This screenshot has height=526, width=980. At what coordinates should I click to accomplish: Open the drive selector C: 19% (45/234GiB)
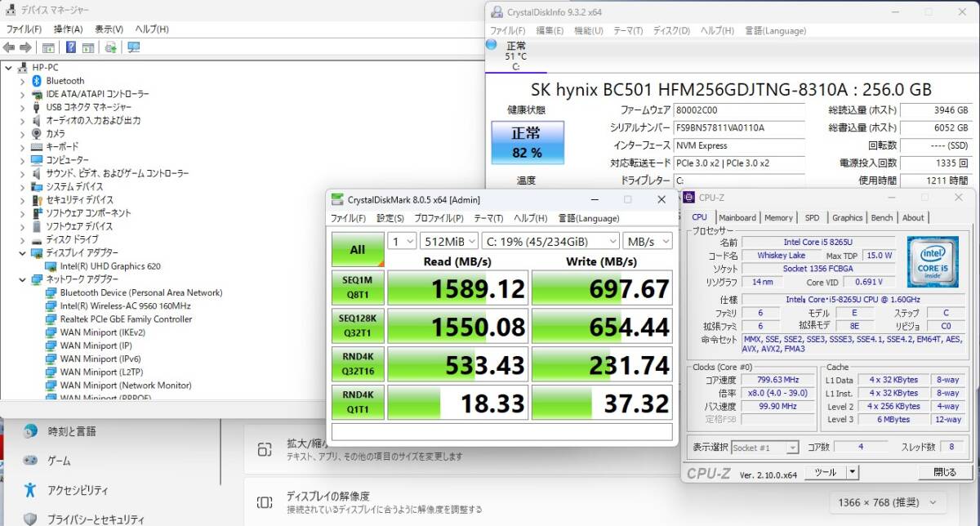point(550,241)
